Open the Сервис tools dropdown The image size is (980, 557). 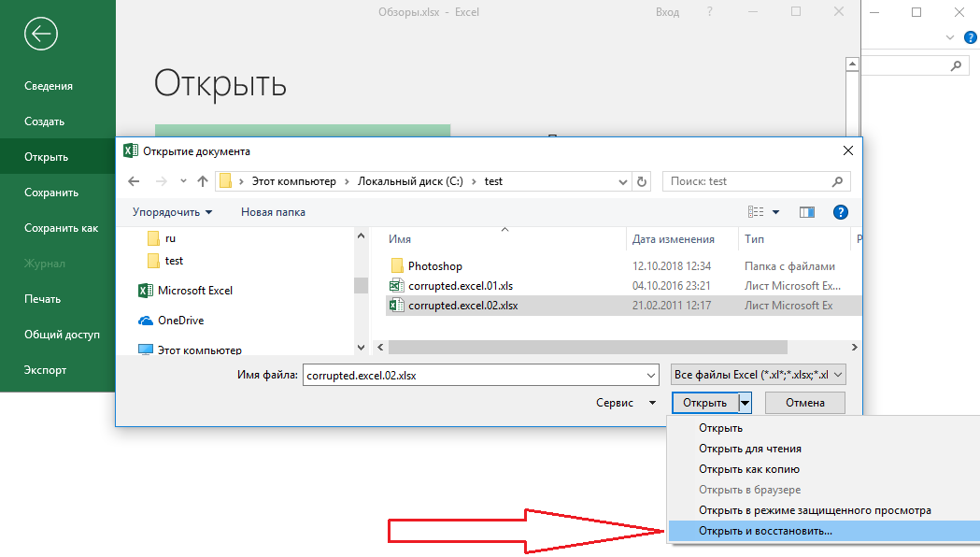point(626,403)
